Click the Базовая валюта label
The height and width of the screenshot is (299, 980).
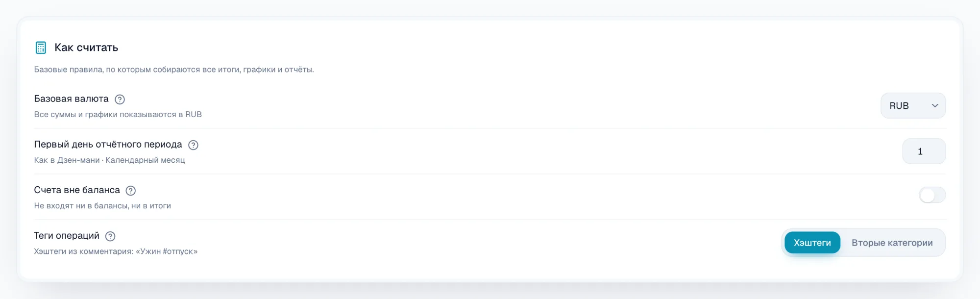pos(71,99)
